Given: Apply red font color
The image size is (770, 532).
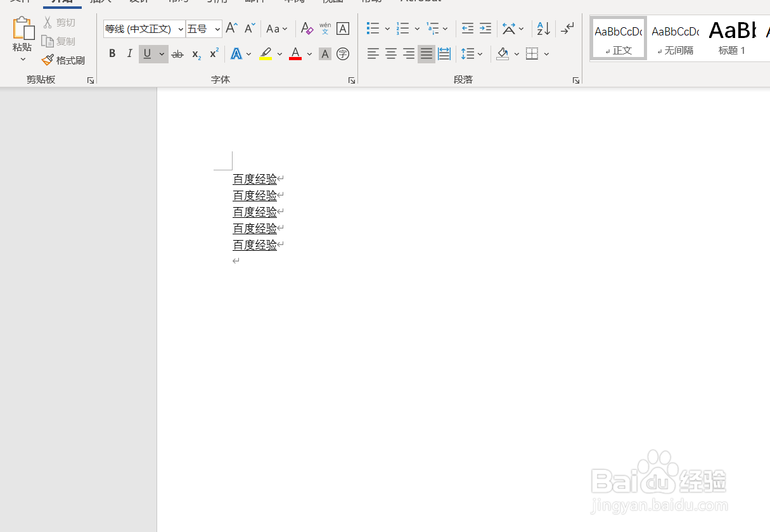Looking at the screenshot, I should point(295,54).
